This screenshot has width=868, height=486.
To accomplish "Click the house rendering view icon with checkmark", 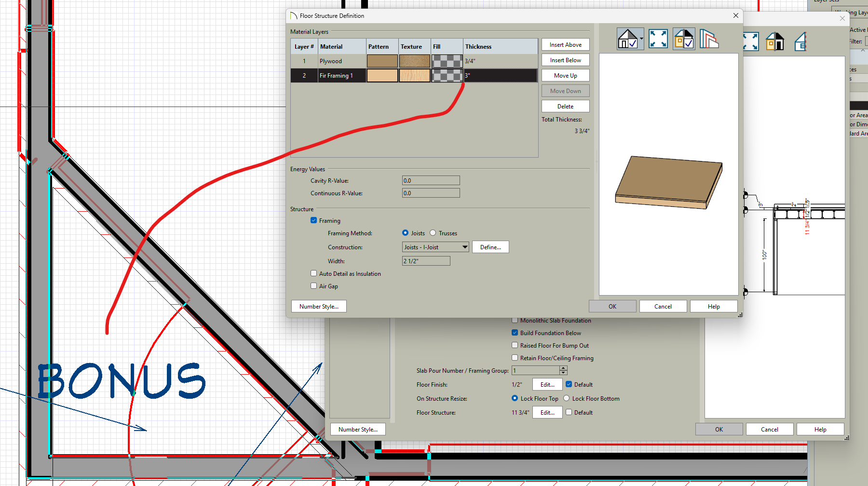I will 628,39.
